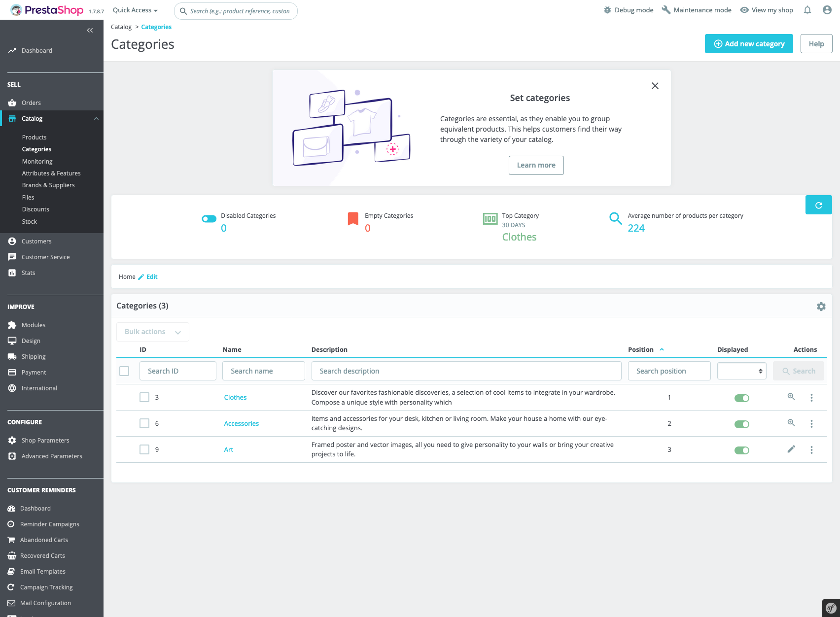Focus the top product search bar
This screenshot has width=840, height=617.
point(236,11)
